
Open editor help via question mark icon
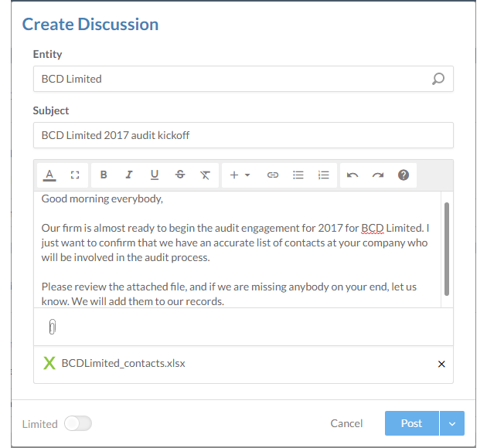(404, 175)
